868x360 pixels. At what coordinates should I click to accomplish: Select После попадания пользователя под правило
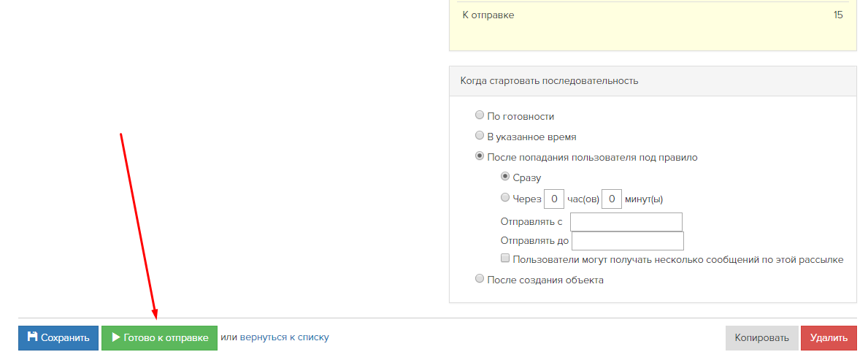coord(480,156)
